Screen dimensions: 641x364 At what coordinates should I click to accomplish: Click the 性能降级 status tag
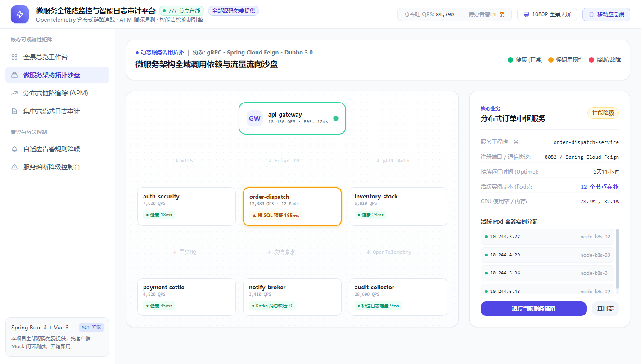pos(603,113)
